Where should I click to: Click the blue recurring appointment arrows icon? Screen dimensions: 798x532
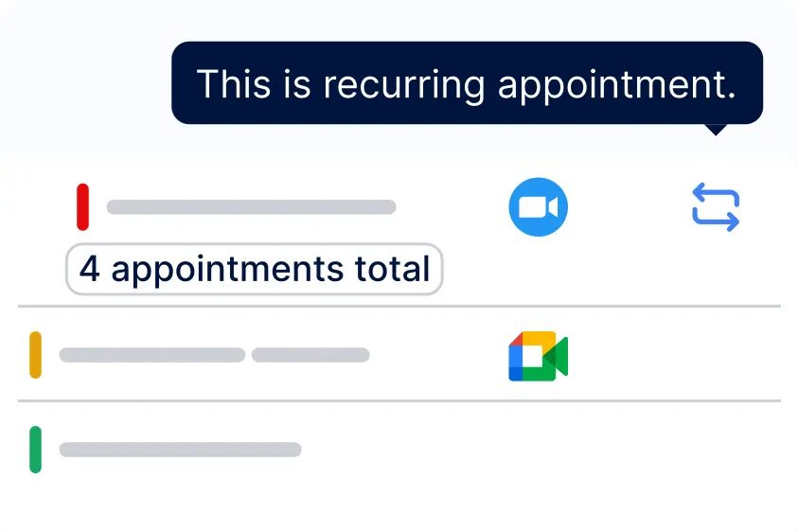click(716, 207)
